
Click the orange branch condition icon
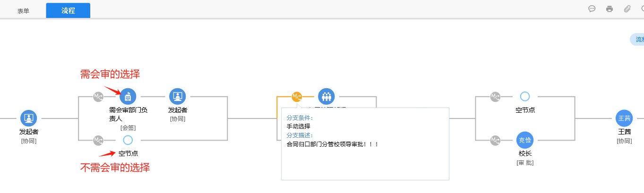click(297, 97)
